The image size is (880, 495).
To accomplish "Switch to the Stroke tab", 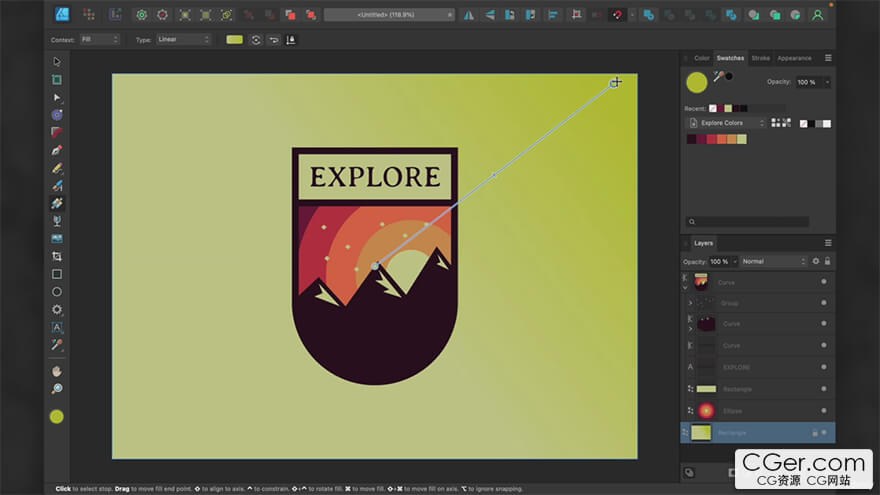I will (x=760, y=58).
